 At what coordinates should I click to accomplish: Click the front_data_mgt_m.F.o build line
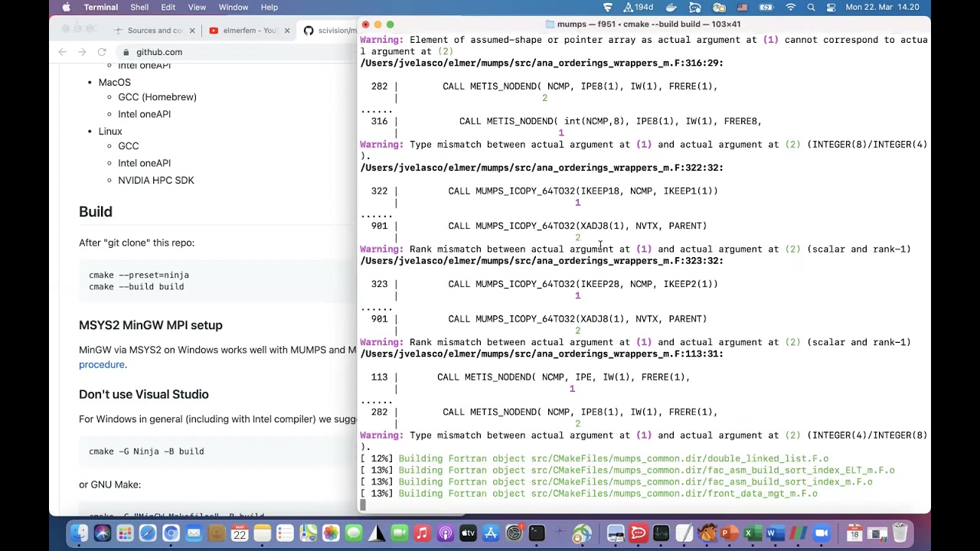click(x=589, y=494)
